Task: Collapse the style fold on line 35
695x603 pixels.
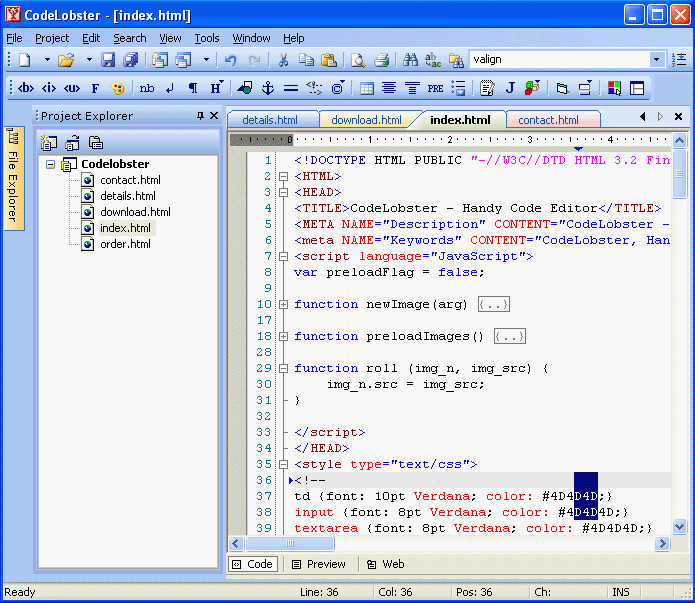Action: 283,464
